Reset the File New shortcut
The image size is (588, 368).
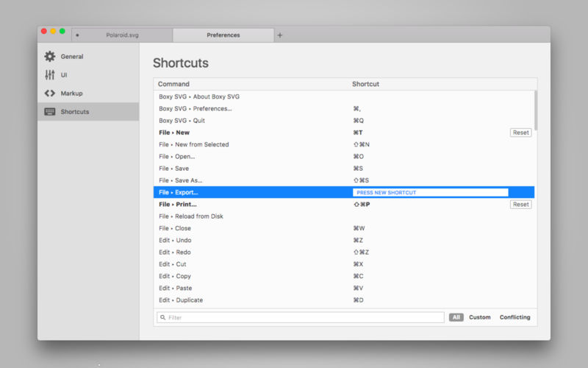coord(520,132)
